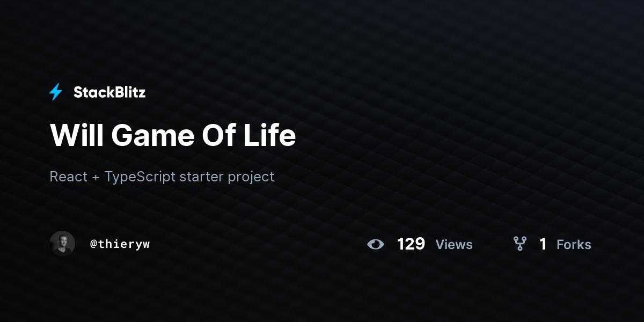Click the fork count number 1
Screen dimensions: 644x322
coord(543,244)
